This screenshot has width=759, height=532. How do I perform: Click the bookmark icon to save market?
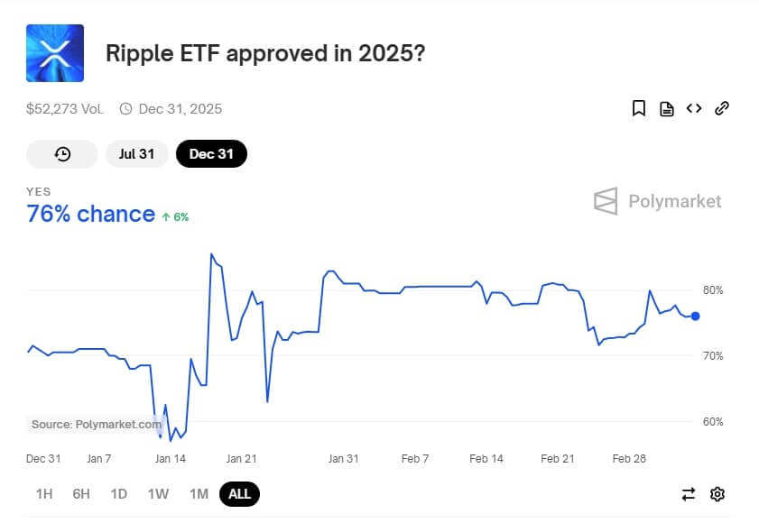pos(639,109)
